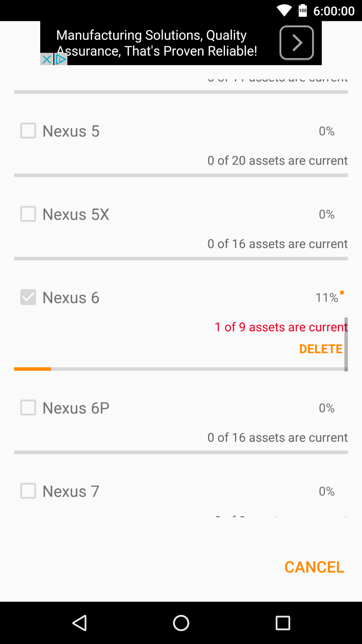Enable the Nexus 5X checkbox
This screenshot has width=362, height=644.
coord(28,214)
